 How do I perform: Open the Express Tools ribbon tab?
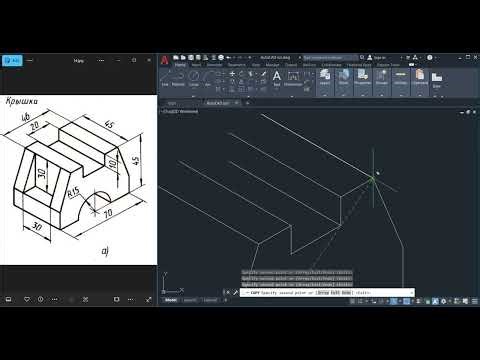pyautogui.click(x=388, y=65)
